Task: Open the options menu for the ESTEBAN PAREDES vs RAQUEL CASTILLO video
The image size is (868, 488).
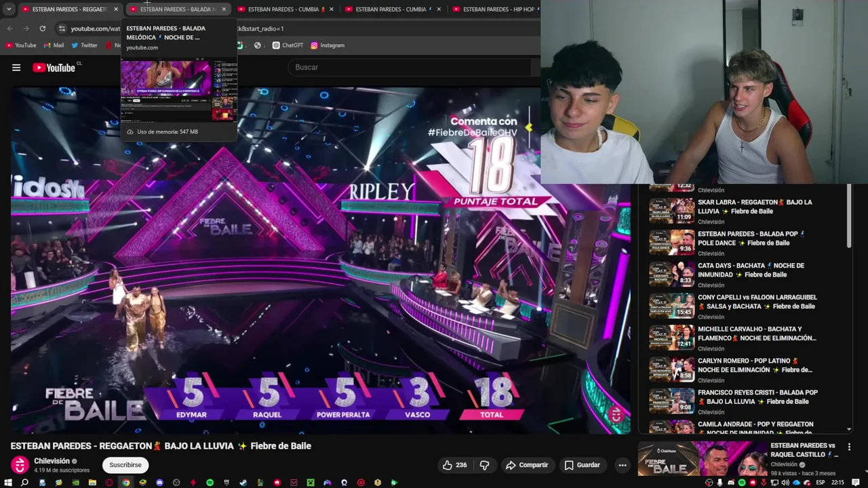Action: [x=849, y=447]
